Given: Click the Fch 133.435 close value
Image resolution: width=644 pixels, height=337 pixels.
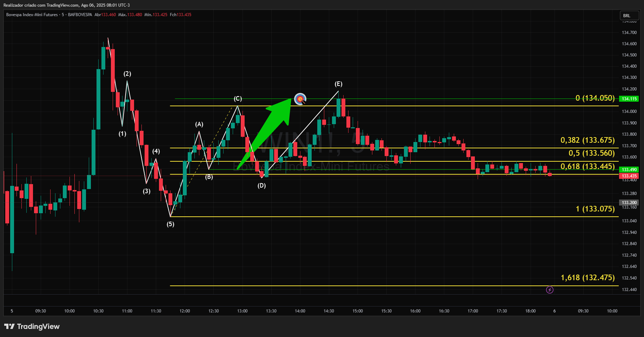Looking at the screenshot, I should pos(180,15).
